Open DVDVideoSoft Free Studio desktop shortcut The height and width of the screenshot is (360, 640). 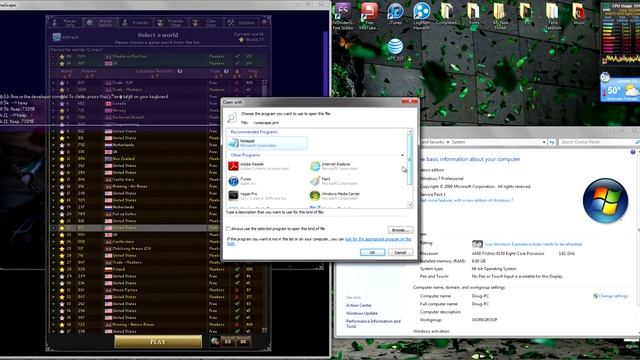click(x=343, y=16)
